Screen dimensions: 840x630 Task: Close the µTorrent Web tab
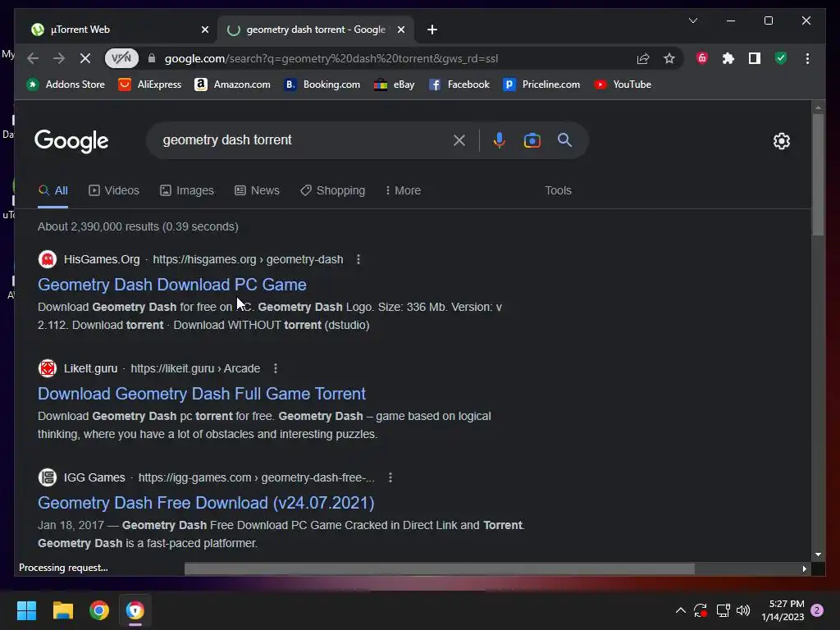[x=204, y=30]
